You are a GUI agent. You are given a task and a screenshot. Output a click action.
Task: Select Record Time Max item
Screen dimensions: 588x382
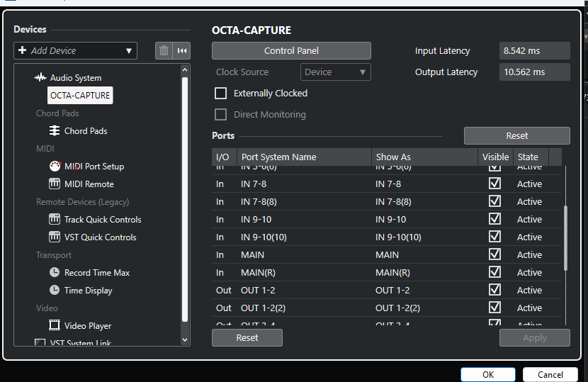tap(97, 272)
